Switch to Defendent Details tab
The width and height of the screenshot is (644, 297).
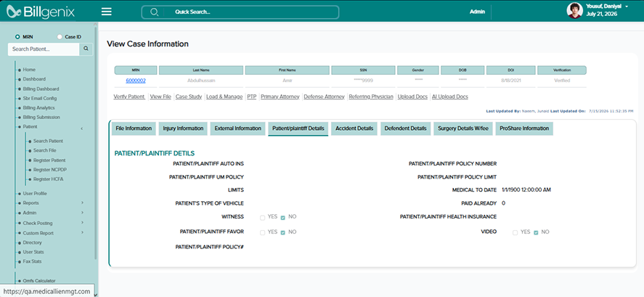point(405,129)
